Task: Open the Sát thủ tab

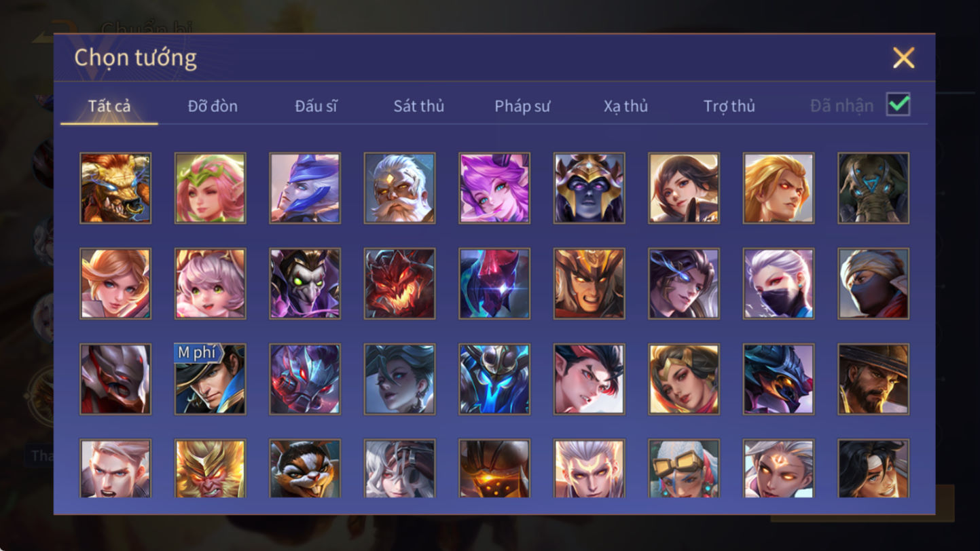Action: click(419, 106)
